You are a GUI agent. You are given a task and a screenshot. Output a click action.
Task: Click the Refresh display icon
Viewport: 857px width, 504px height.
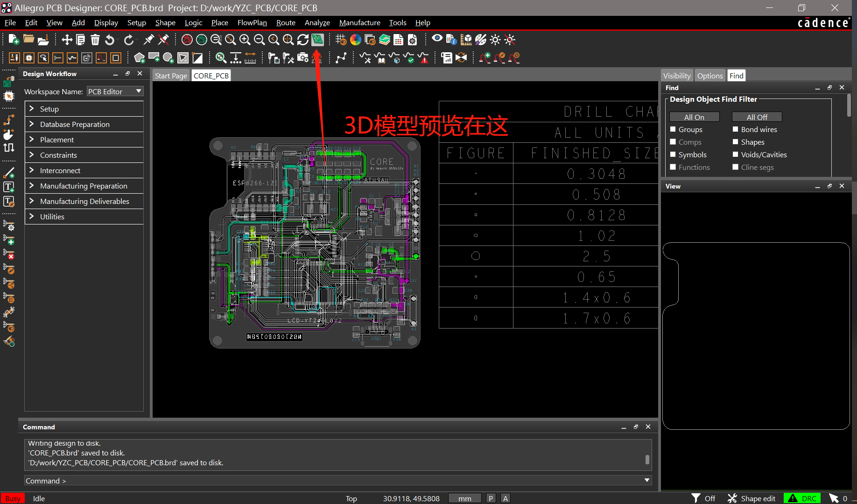(x=303, y=40)
